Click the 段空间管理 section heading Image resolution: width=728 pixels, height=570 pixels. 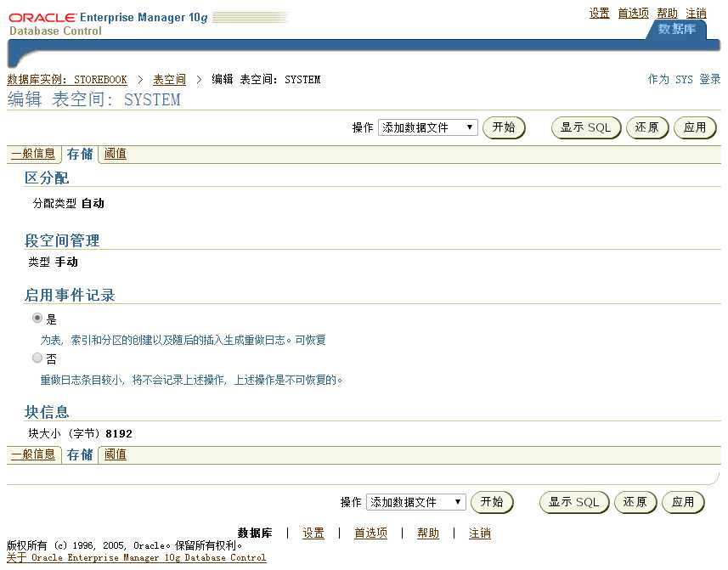coord(62,240)
